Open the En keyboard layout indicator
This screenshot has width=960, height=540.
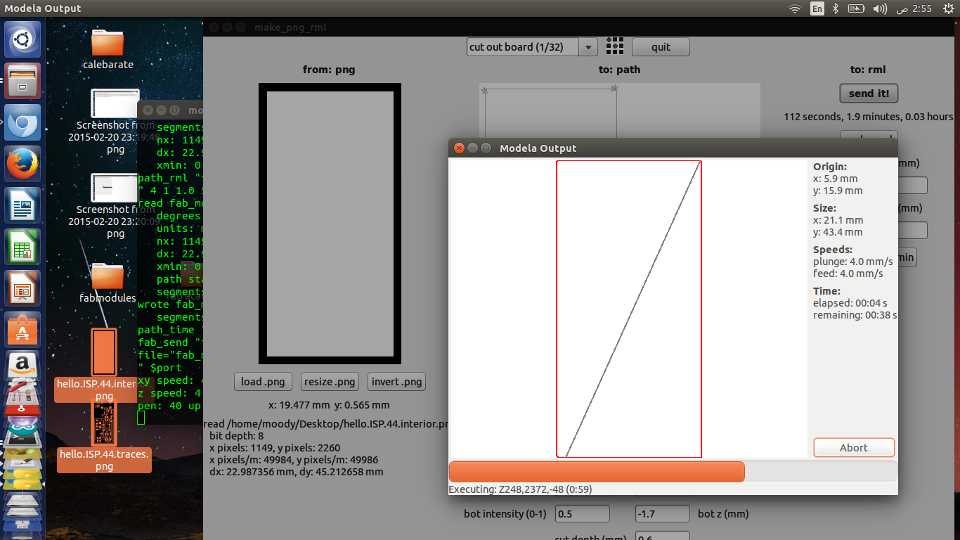(x=817, y=9)
